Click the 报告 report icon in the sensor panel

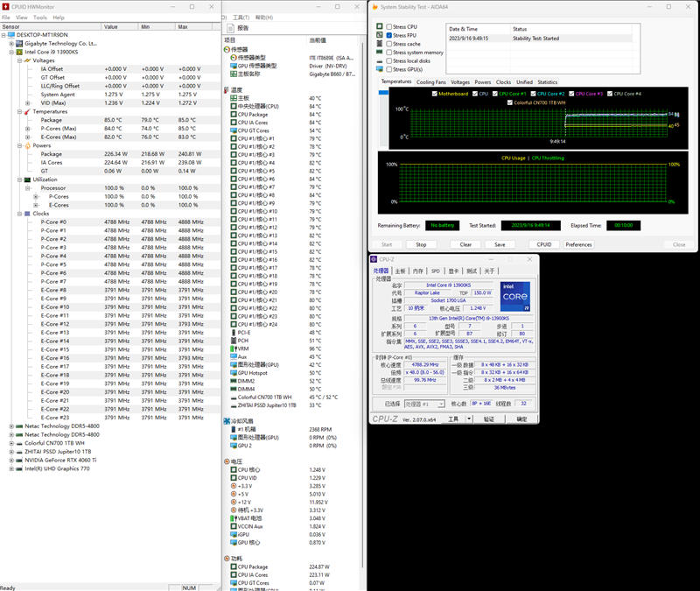click(233, 27)
